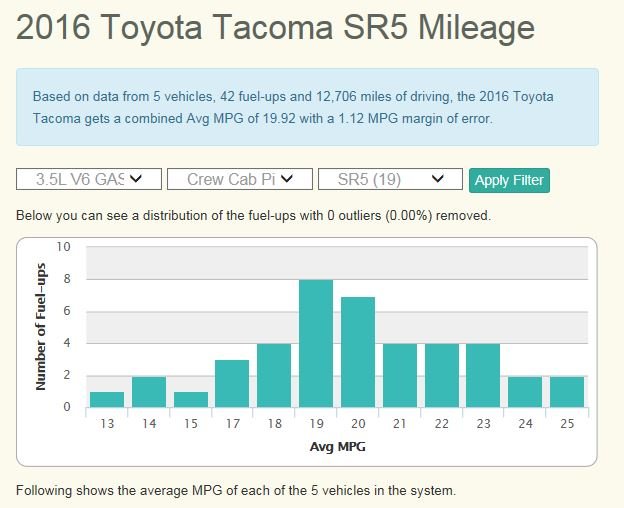Viewport: 624px width, 508px height.
Task: Open the Crew Cab body style dropdown
Action: coord(240,179)
